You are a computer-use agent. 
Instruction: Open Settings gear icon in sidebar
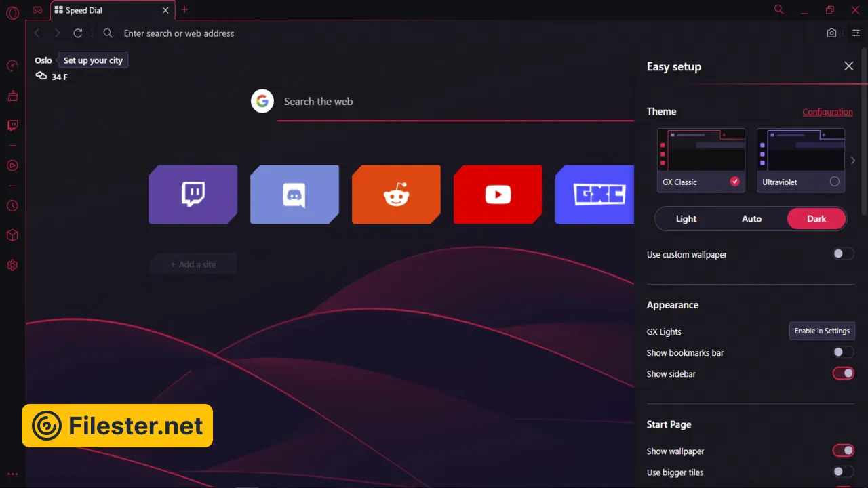[12, 265]
